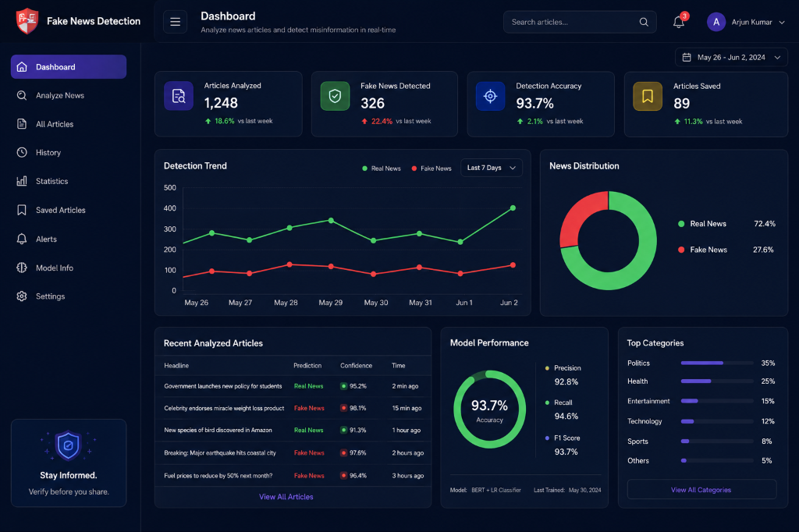Click the Precision 92.8% value
This screenshot has height=532, width=799.
coord(566,381)
